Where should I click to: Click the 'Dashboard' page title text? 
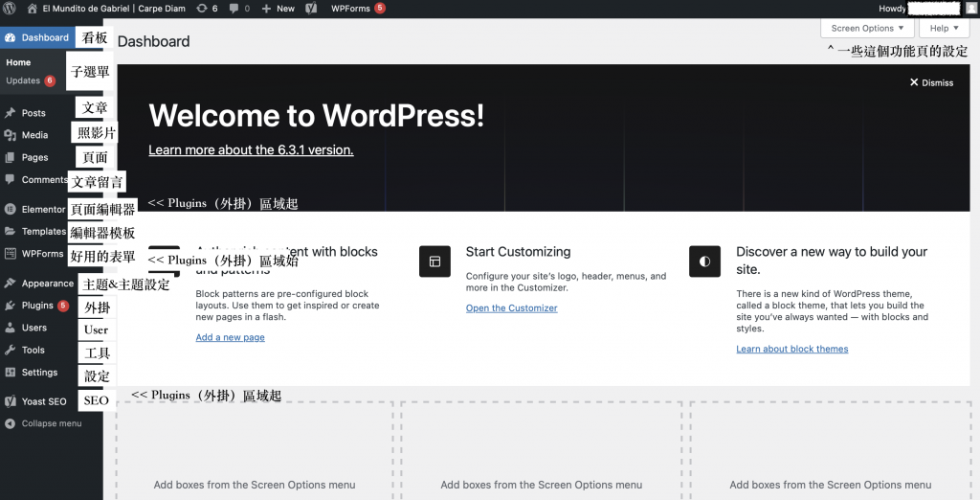154,41
